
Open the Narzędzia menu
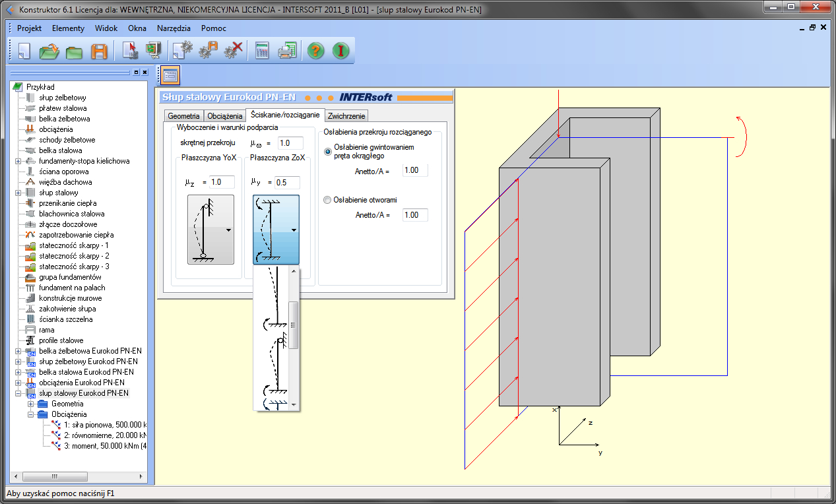pyautogui.click(x=174, y=28)
